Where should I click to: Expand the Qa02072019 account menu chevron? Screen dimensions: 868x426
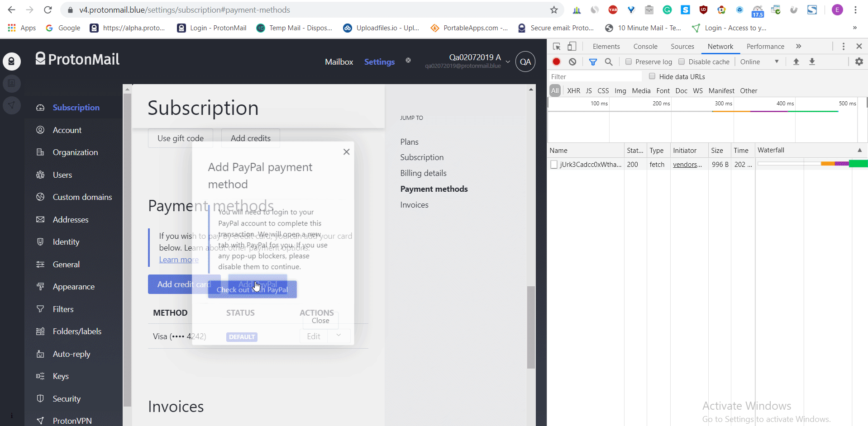tap(508, 62)
